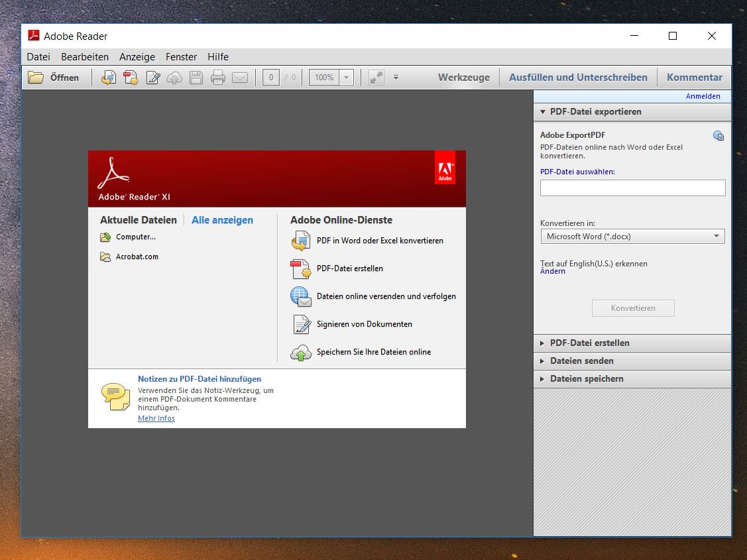Click the Mehr Infos link
This screenshot has width=747, height=560.
pos(156,418)
